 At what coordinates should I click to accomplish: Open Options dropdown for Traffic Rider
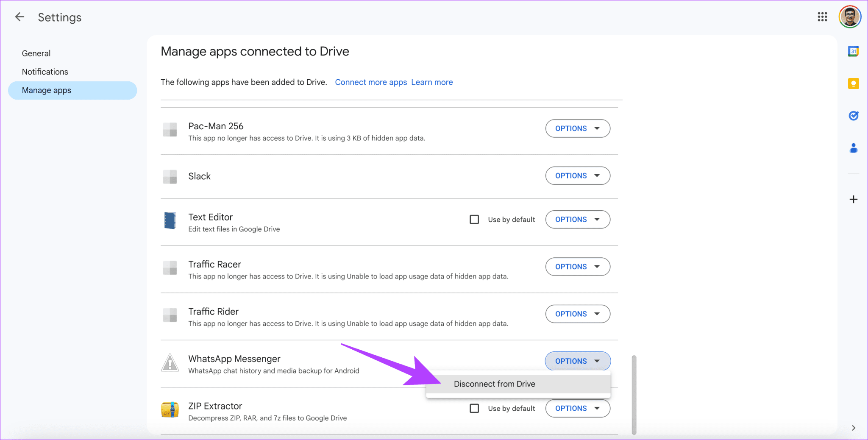(x=578, y=314)
